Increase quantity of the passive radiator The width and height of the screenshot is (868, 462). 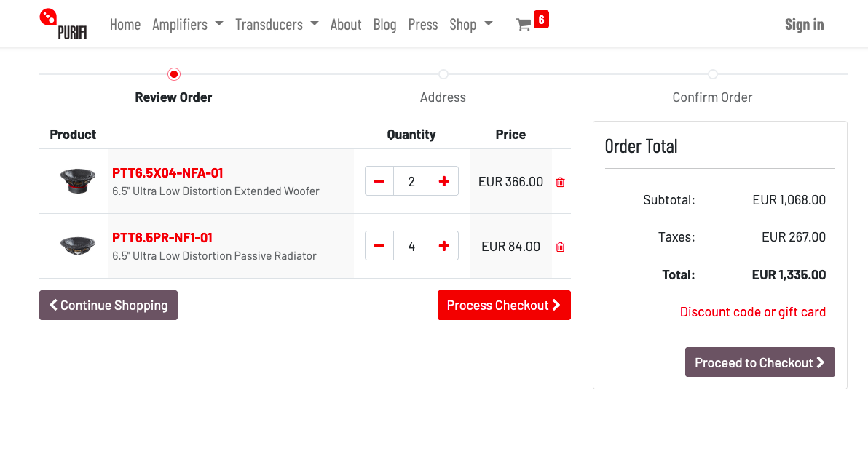[444, 246]
